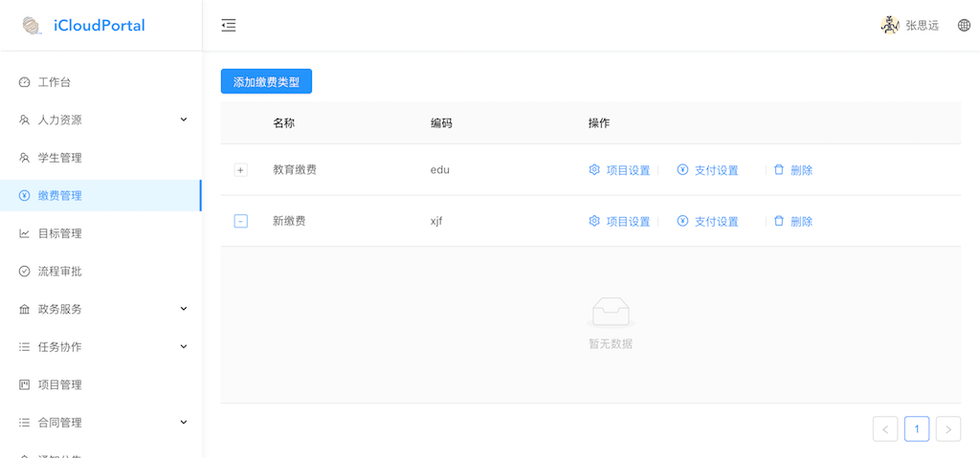
Task: Click the username 张思远
Action: 923,26
